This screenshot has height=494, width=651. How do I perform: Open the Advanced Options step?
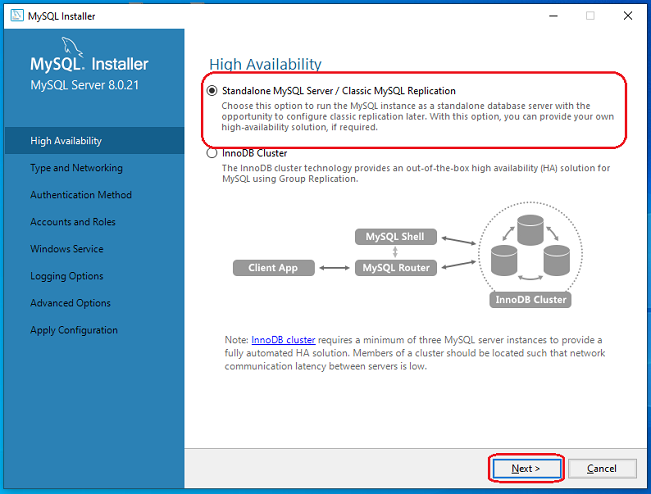click(x=70, y=303)
